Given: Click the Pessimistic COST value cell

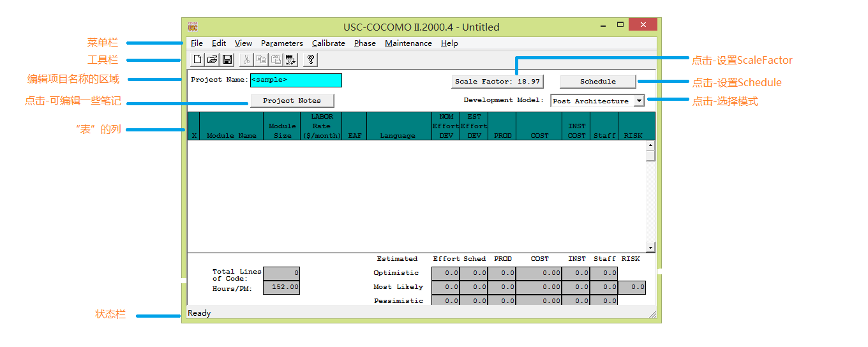Looking at the screenshot, I should pyautogui.click(x=539, y=300).
